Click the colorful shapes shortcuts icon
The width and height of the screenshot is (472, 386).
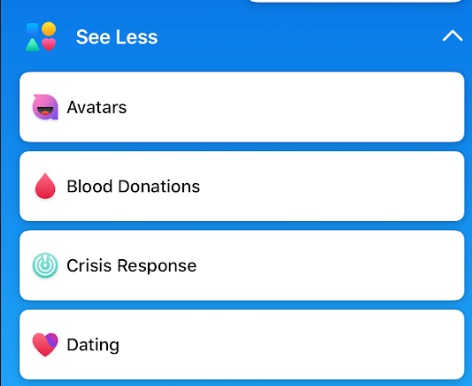tap(41, 37)
